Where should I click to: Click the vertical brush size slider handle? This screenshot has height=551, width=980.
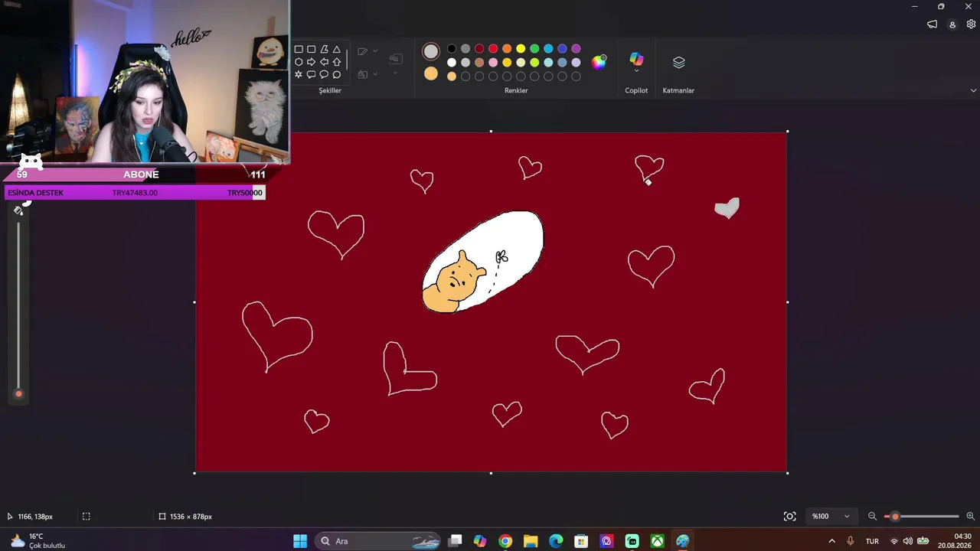(19, 394)
